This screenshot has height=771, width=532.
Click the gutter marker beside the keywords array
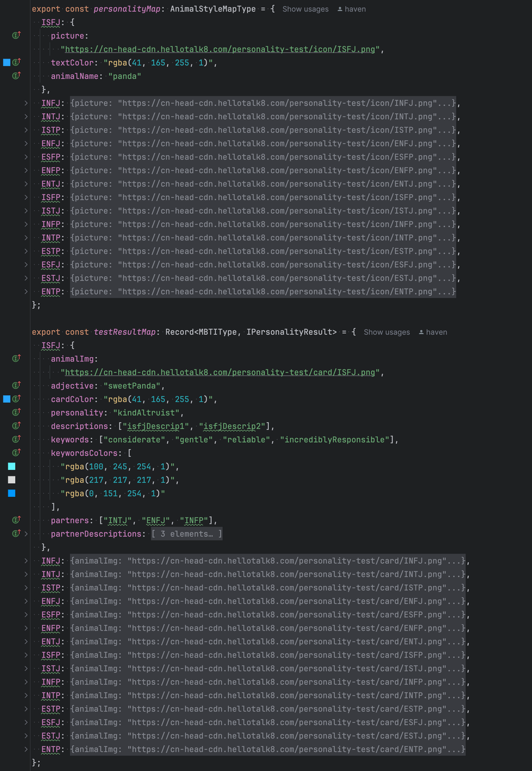click(16, 439)
